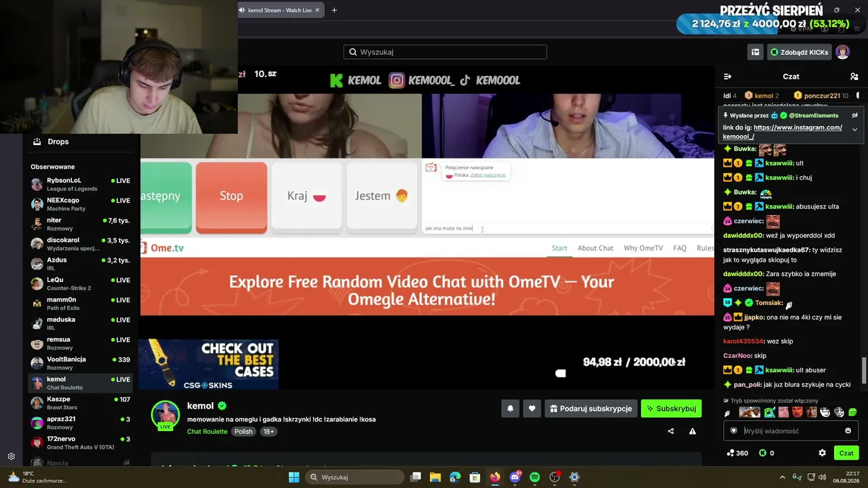Click the CSGO Skins cases banner
Screen dimensions: 868x488
click(209, 364)
